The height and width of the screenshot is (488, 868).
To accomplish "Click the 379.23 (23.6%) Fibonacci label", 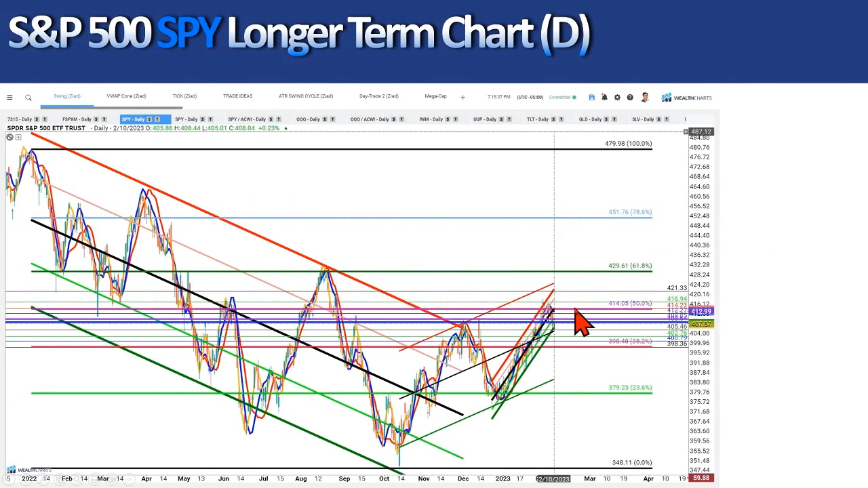I will pyautogui.click(x=630, y=388).
